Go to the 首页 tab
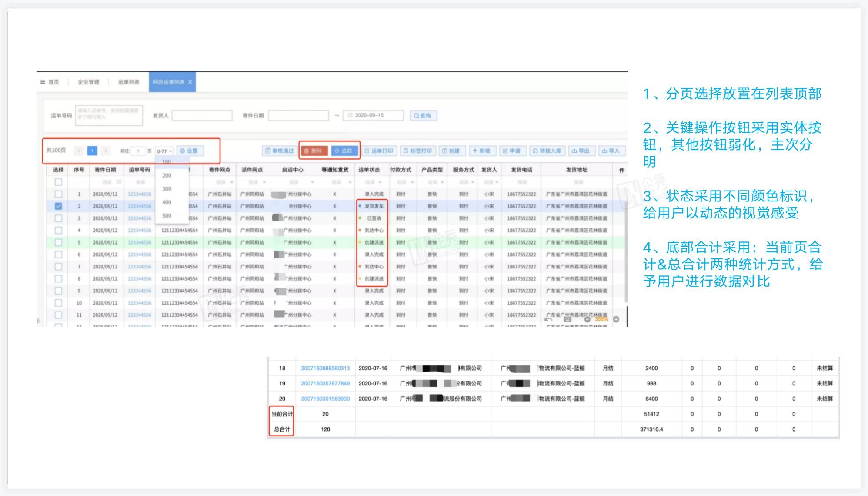 point(53,82)
